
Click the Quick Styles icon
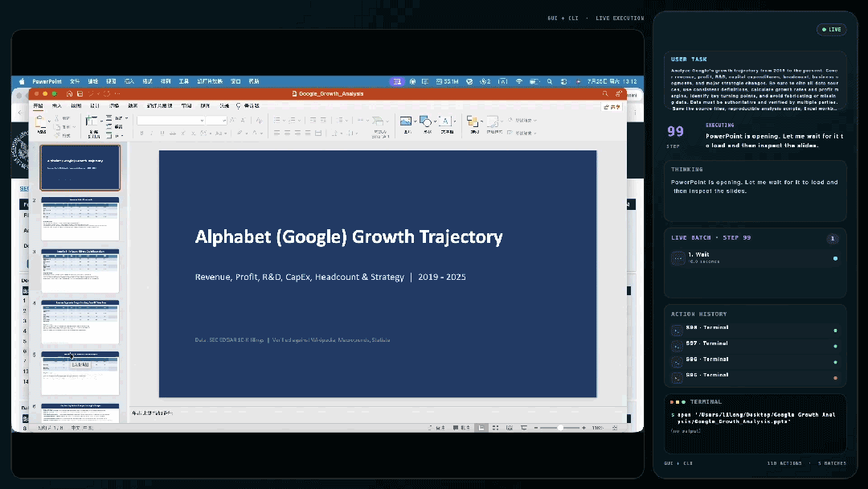[x=493, y=121]
